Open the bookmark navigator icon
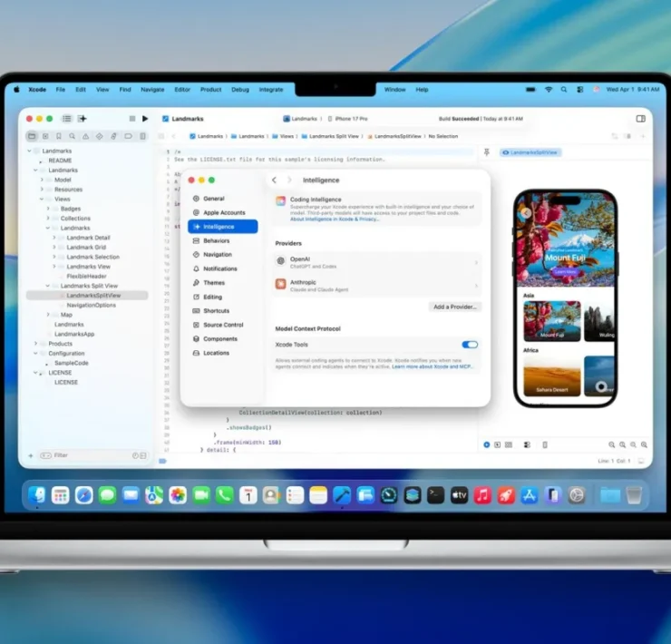Screen dimensions: 671x644 59,136
